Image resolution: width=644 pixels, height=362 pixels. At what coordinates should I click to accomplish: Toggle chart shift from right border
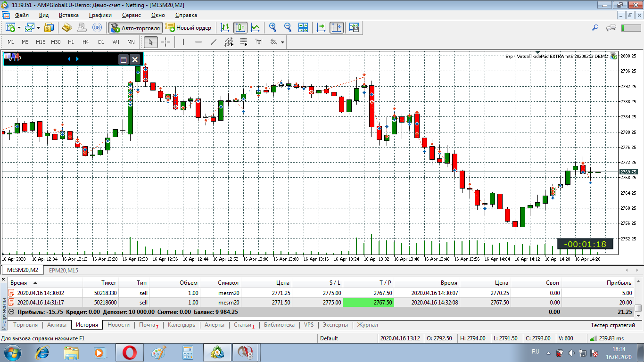[337, 27]
